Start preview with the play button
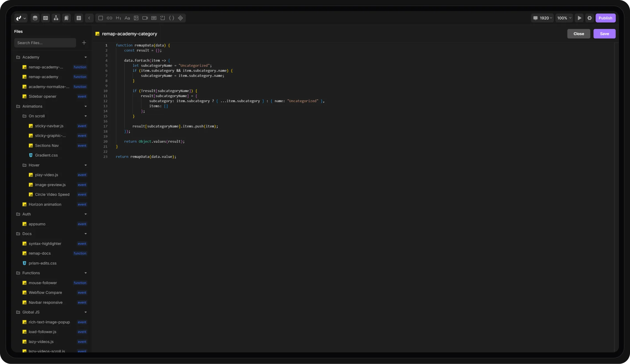This screenshot has height=364, width=630. (x=579, y=18)
